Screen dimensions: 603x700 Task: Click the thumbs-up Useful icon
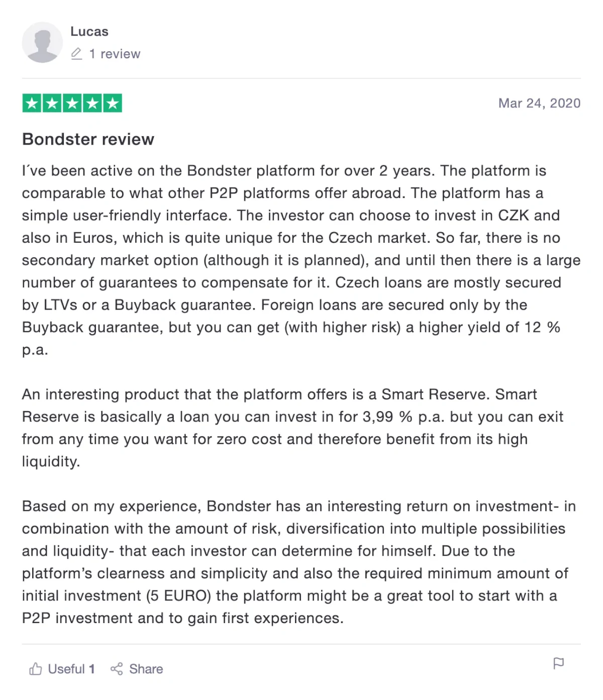click(x=35, y=669)
